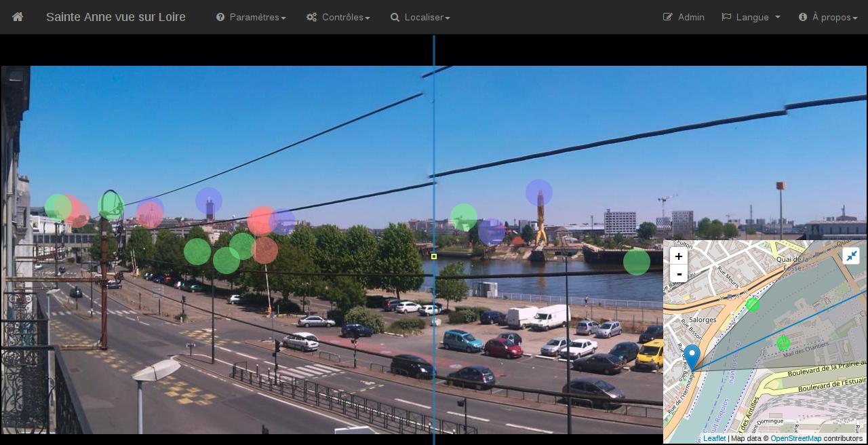Open the Paramètres dropdown menu

pos(251,17)
